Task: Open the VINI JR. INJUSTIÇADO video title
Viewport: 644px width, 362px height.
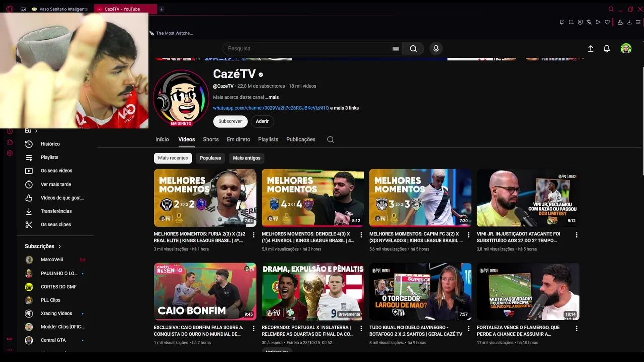Action: (x=519, y=237)
